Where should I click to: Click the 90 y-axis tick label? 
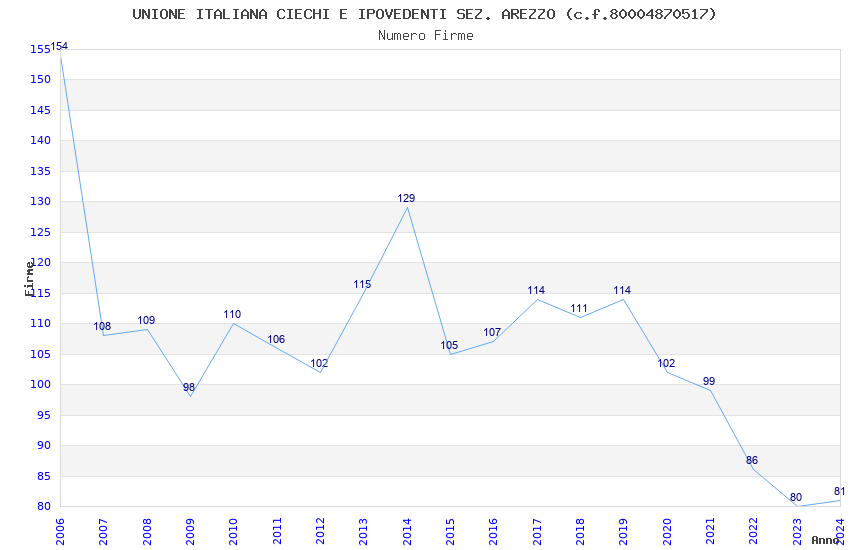[43, 445]
